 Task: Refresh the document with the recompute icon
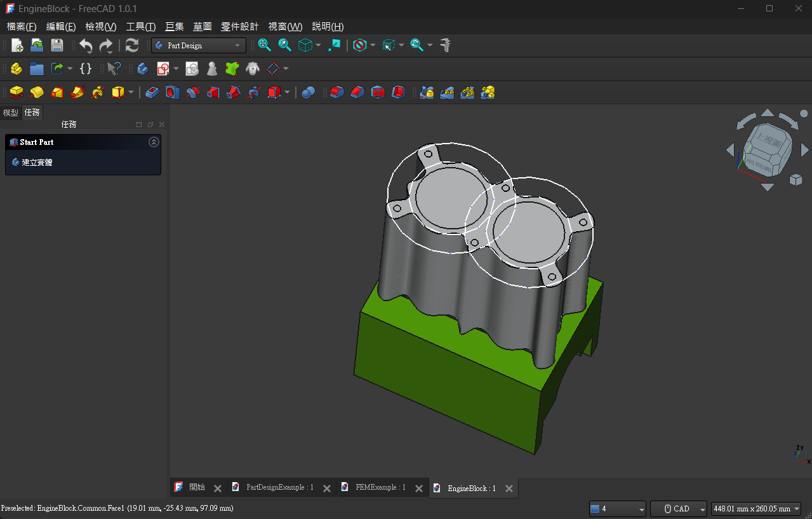coord(131,45)
